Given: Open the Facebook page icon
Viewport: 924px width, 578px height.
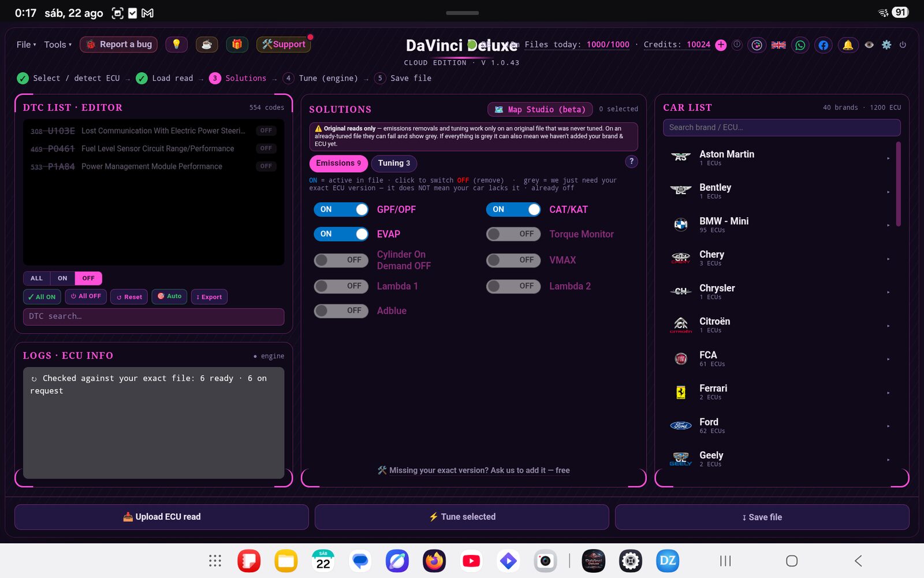Looking at the screenshot, I should click(824, 45).
